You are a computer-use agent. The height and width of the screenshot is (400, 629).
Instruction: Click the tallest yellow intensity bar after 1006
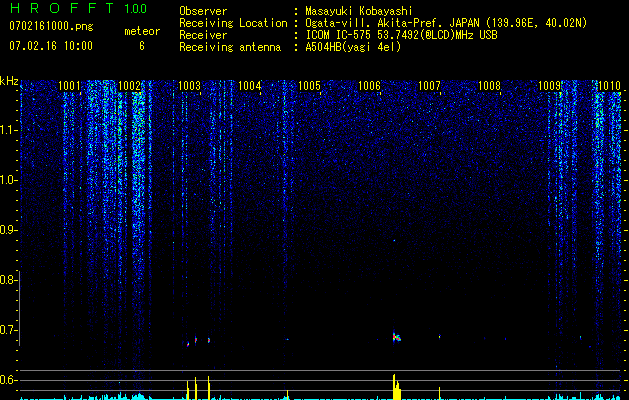click(x=394, y=387)
